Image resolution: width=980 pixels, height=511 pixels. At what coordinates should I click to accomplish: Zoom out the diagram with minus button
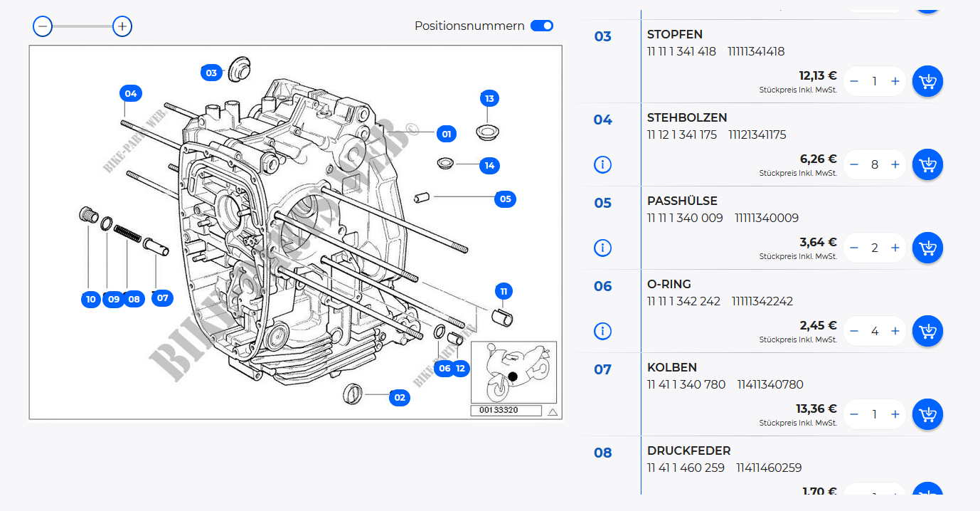(43, 26)
